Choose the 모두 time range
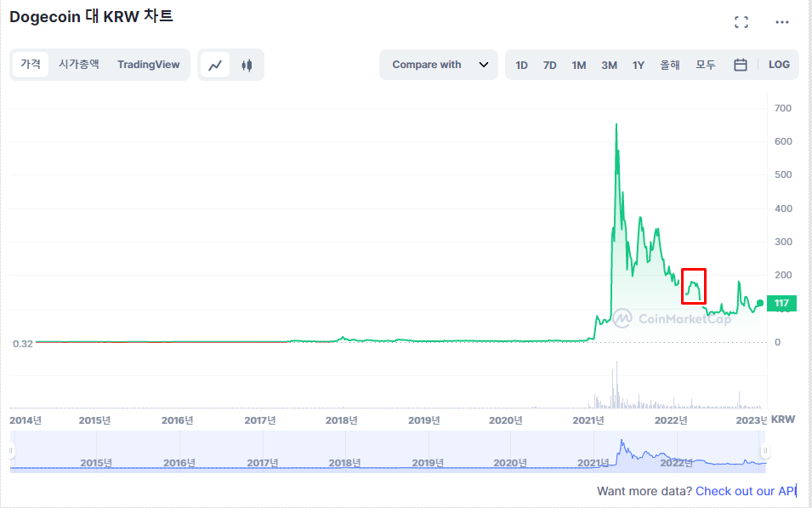812x508 pixels. tap(706, 65)
